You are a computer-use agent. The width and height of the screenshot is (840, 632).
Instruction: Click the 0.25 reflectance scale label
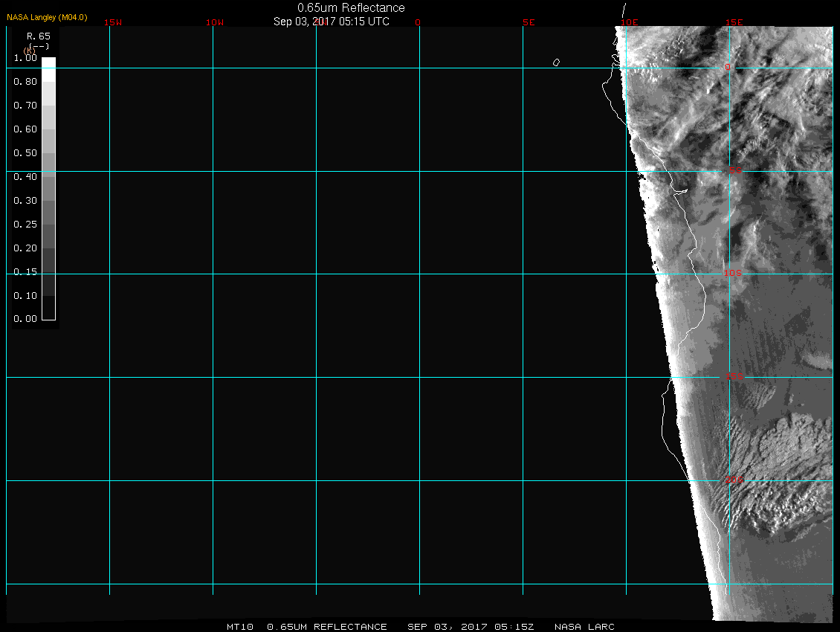point(25,225)
